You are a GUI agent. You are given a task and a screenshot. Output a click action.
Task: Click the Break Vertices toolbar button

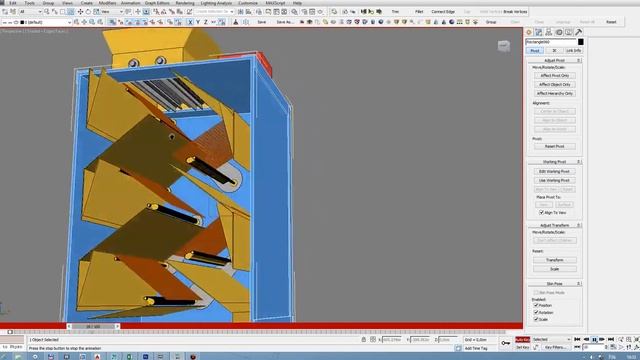[515, 12]
